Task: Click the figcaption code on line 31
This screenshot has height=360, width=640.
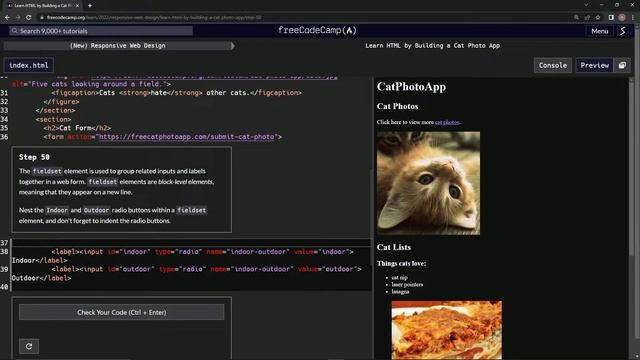Action: click(x=176, y=93)
